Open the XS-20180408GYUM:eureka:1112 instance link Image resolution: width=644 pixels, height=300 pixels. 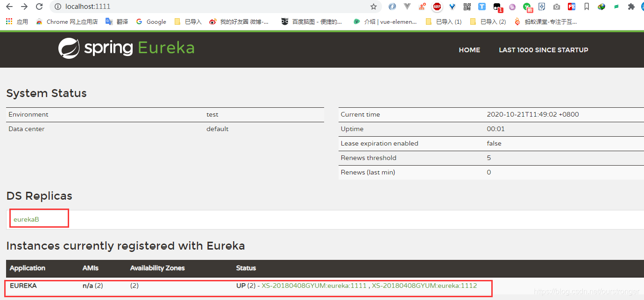click(x=425, y=286)
